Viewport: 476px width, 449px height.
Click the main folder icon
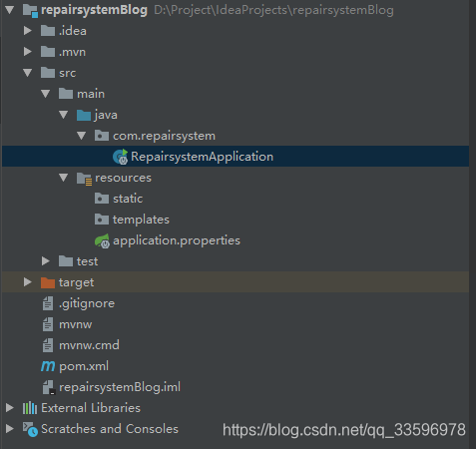point(66,94)
